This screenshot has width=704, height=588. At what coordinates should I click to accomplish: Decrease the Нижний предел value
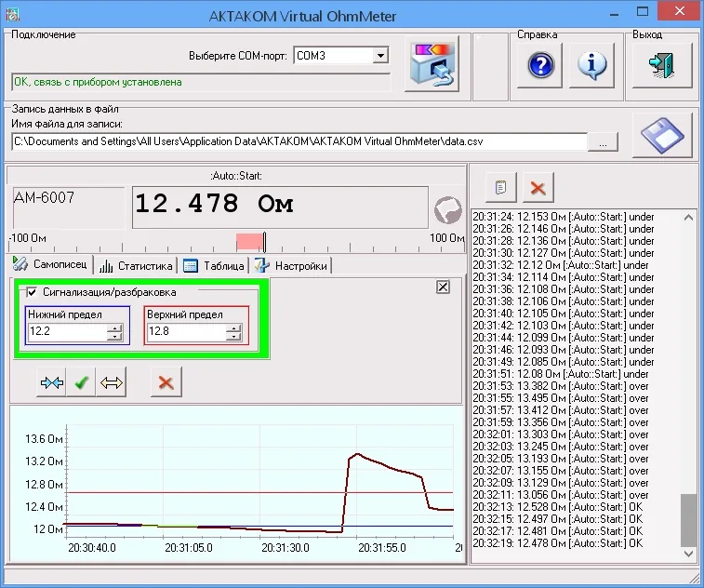point(114,336)
